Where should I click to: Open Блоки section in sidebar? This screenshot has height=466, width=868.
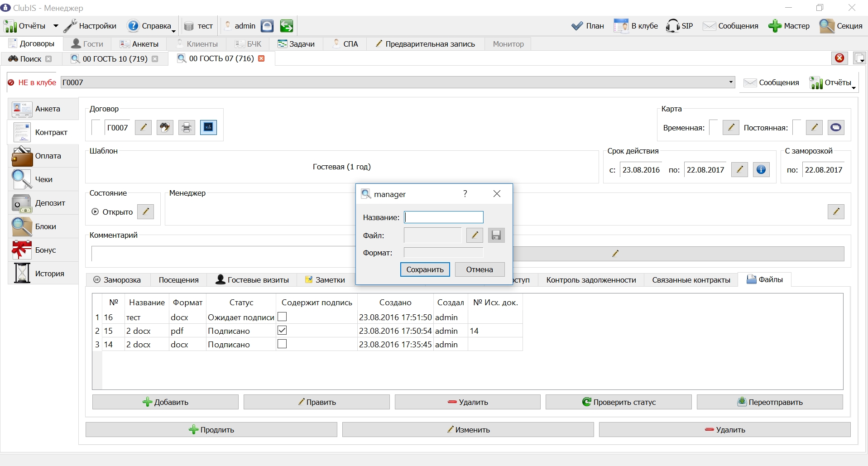pyautogui.click(x=43, y=226)
